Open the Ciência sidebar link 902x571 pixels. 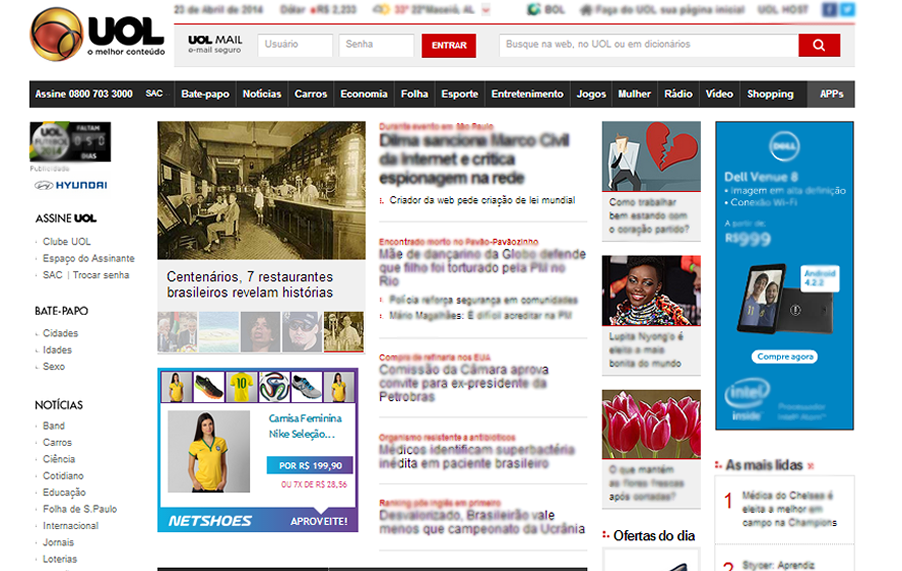[59, 459]
